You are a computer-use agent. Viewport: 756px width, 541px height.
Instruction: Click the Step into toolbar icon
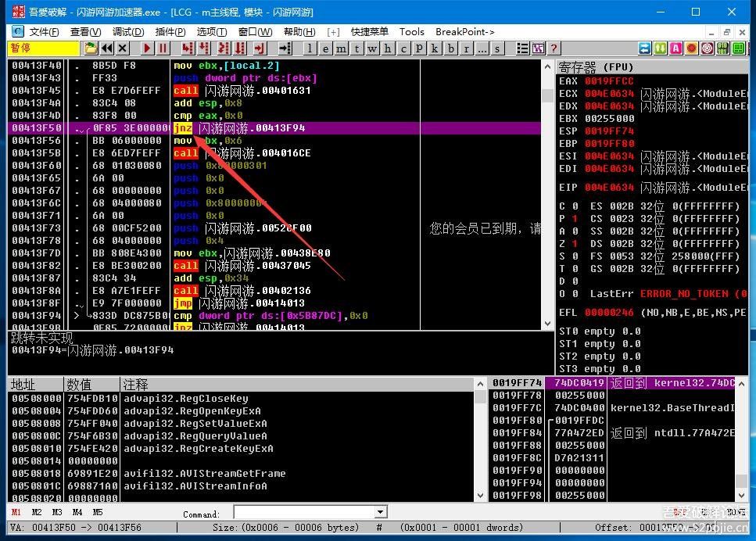[188, 48]
